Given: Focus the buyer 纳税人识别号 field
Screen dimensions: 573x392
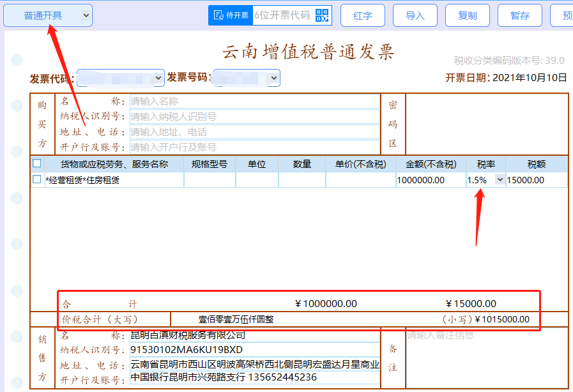Looking at the screenshot, I should 254,116.
